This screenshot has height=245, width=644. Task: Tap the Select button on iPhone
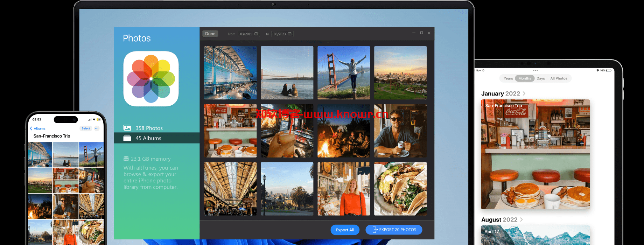click(x=86, y=128)
